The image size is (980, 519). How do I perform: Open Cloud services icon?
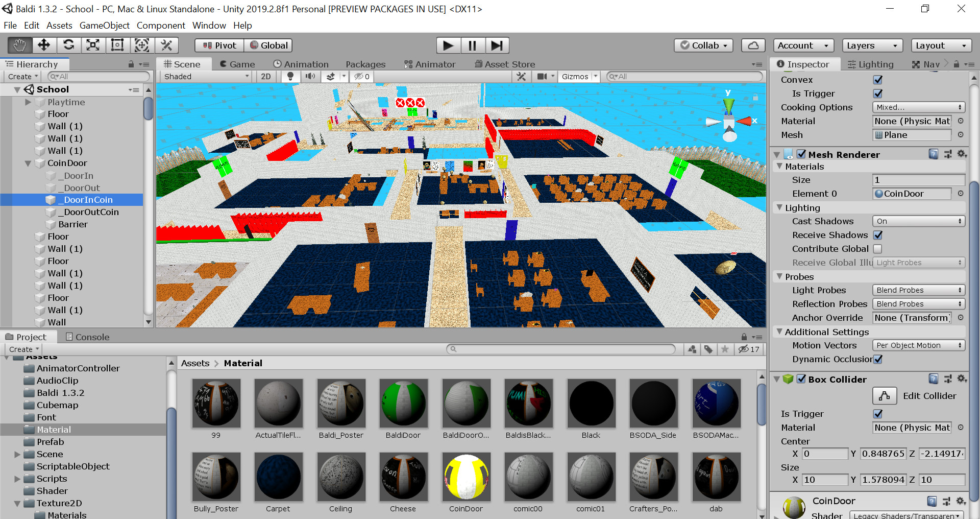[x=753, y=45]
